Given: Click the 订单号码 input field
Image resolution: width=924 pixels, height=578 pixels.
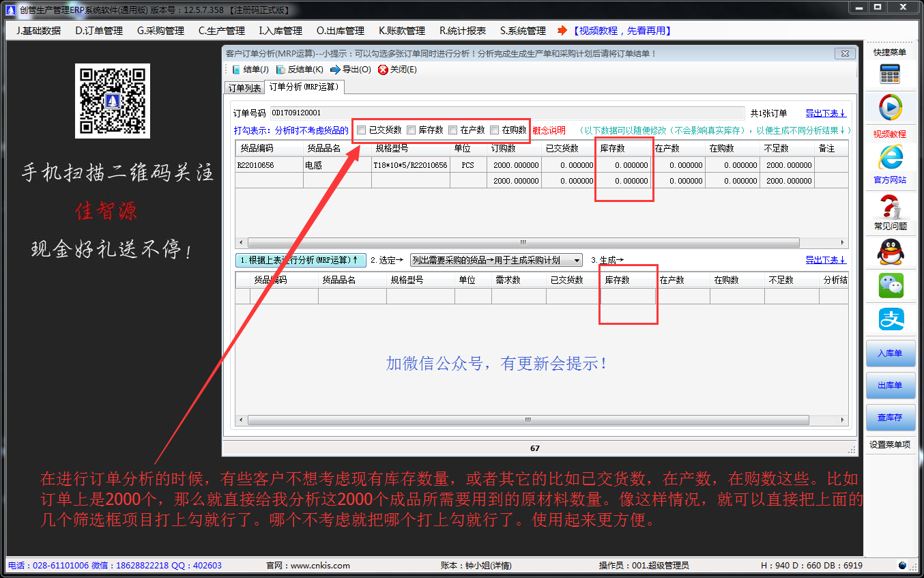Looking at the screenshot, I should pos(506,113).
